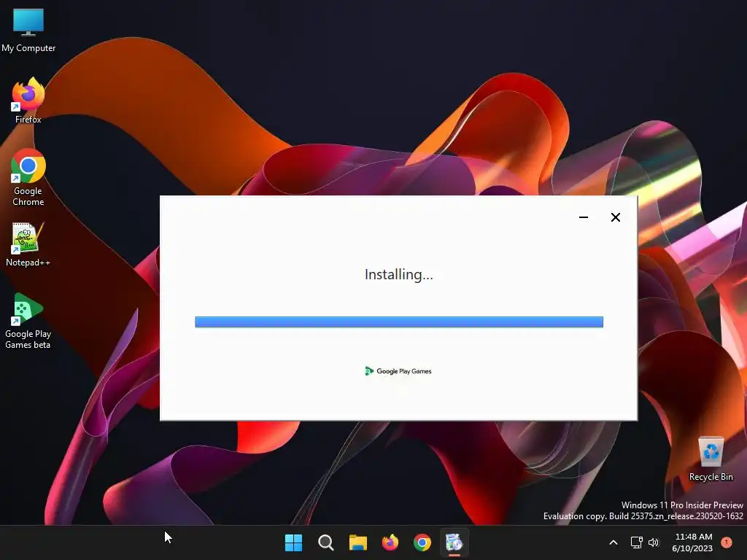Show hidden system tray icons

(614, 542)
